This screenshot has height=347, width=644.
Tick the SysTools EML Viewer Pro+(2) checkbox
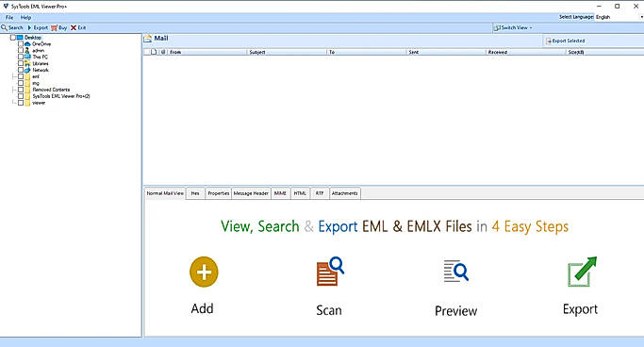pos(21,96)
